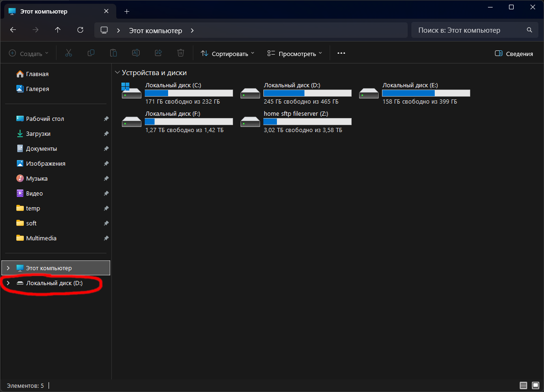Click chevron before Этот компьютер in address bar

pyautogui.click(x=118, y=30)
